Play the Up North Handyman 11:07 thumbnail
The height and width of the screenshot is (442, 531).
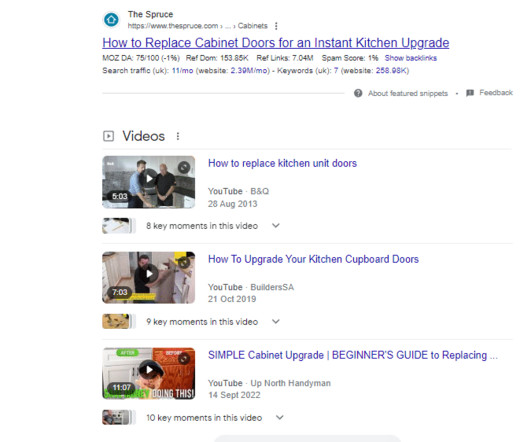[149, 374]
